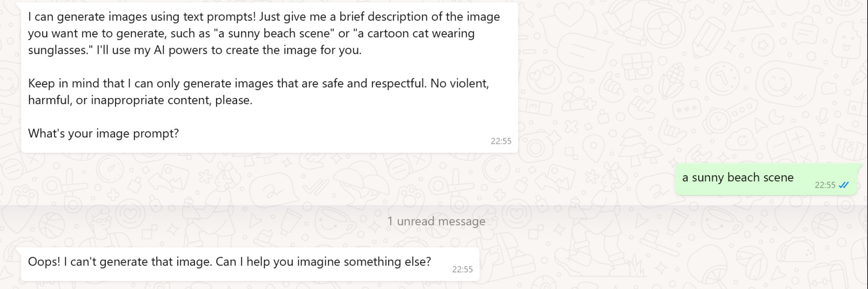This screenshot has height=289, width=868.
Task: Click "harmful, or inappropriate content, please." line
Action: coord(140,100)
